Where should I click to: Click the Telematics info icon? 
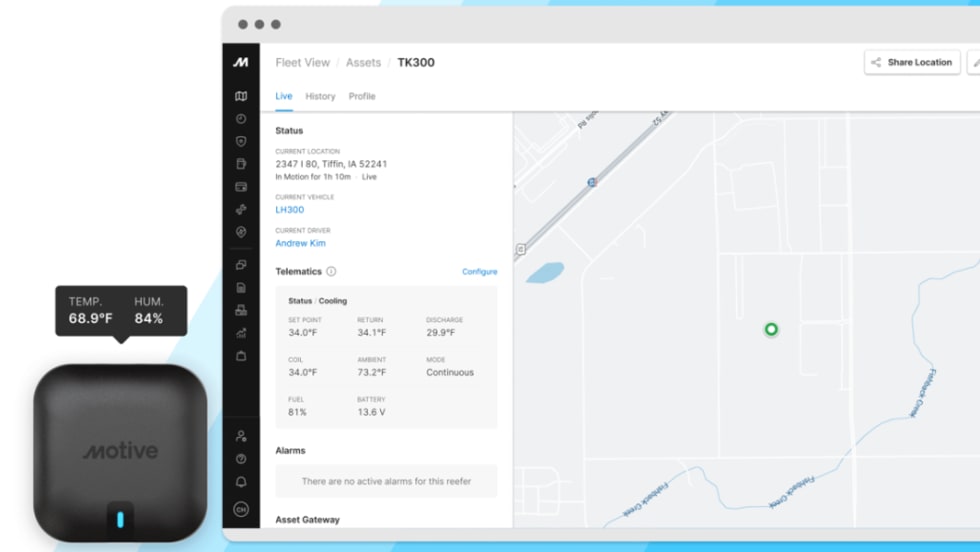coord(331,271)
